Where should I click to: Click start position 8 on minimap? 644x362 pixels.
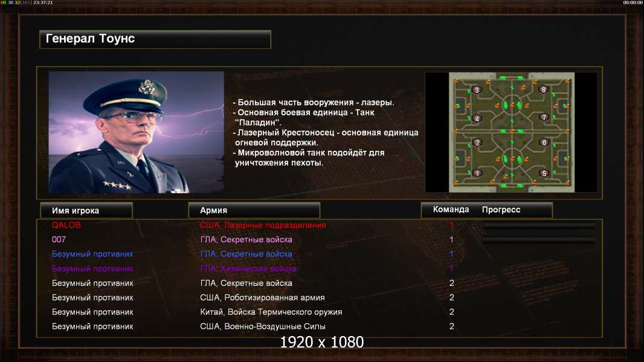pos(544,90)
